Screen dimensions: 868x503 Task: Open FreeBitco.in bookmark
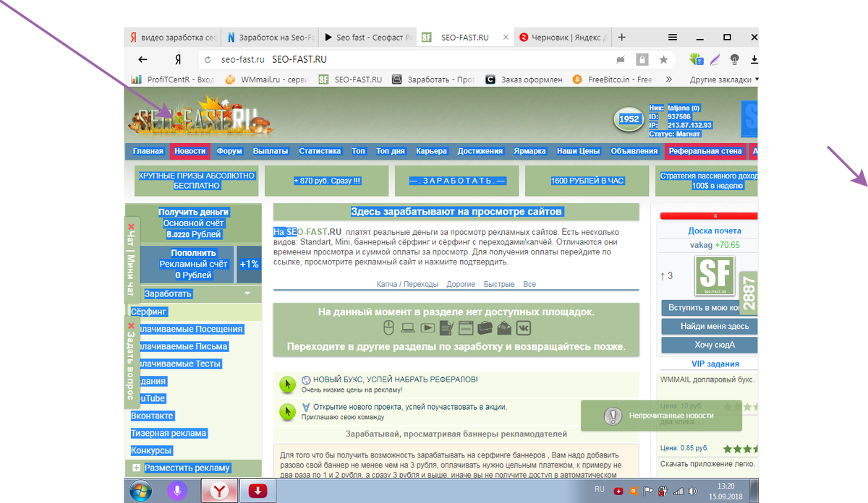[613, 79]
